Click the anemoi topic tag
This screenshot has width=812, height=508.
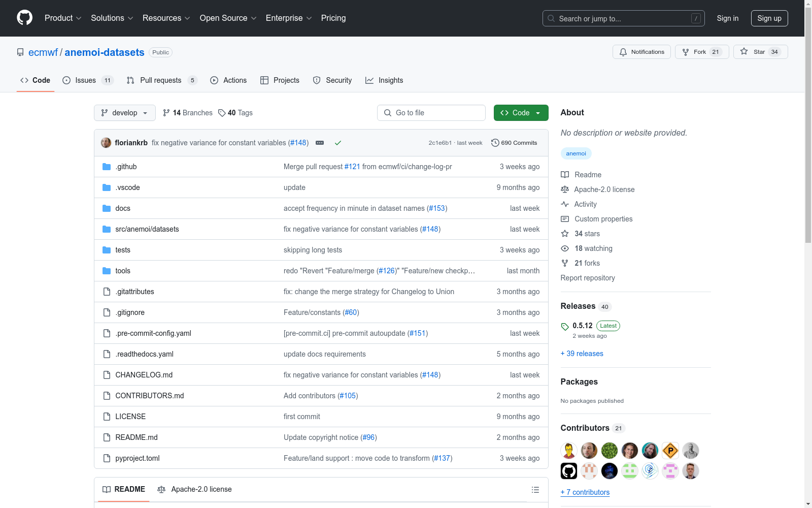click(576, 153)
